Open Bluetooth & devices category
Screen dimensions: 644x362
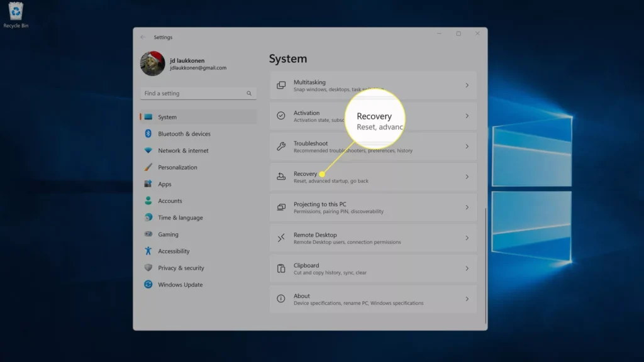[198, 134]
